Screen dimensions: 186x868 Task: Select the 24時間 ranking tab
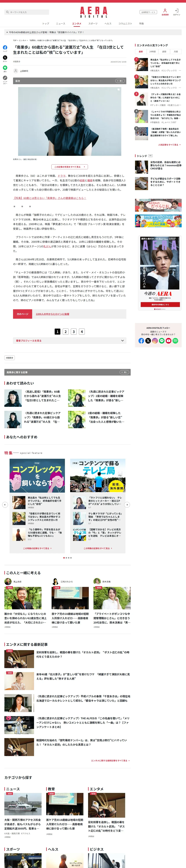[x=153, y=52]
